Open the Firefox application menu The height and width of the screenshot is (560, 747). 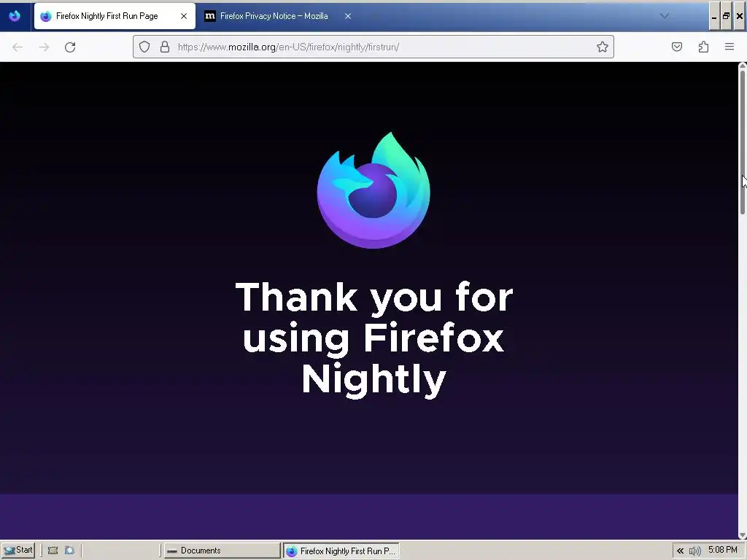click(x=729, y=47)
